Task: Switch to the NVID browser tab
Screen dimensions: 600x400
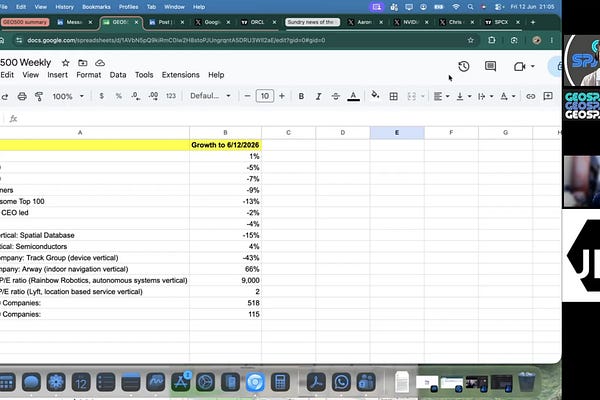Action: tap(411, 22)
